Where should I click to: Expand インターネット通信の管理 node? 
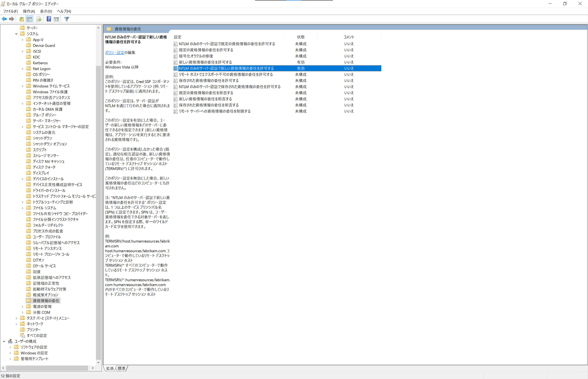pos(23,103)
